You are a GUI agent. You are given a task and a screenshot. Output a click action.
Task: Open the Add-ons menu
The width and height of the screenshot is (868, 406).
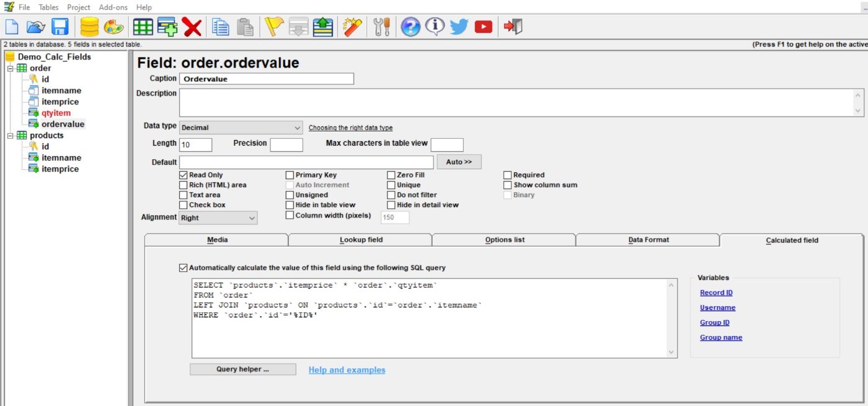112,7
